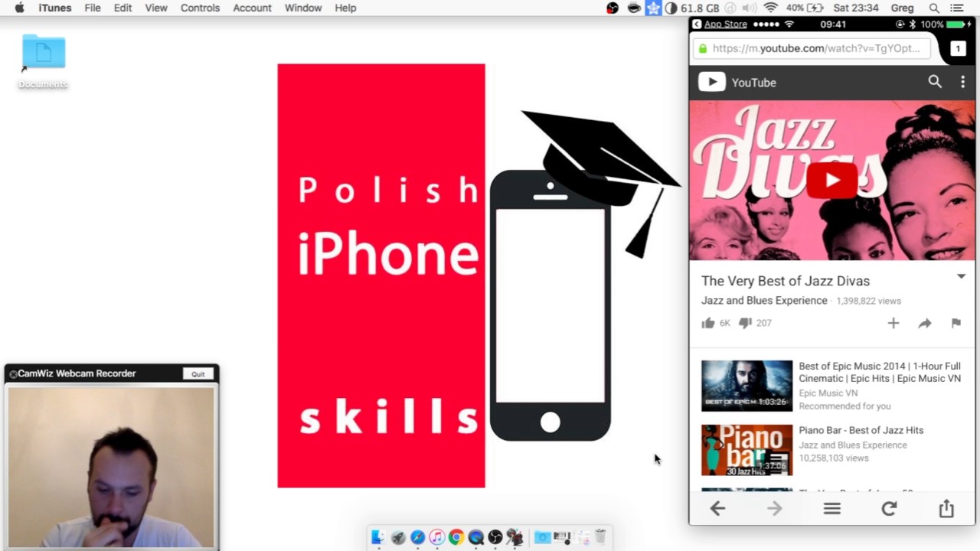Click Piano Bar - Best of Jazz Hits title

pyautogui.click(x=861, y=430)
